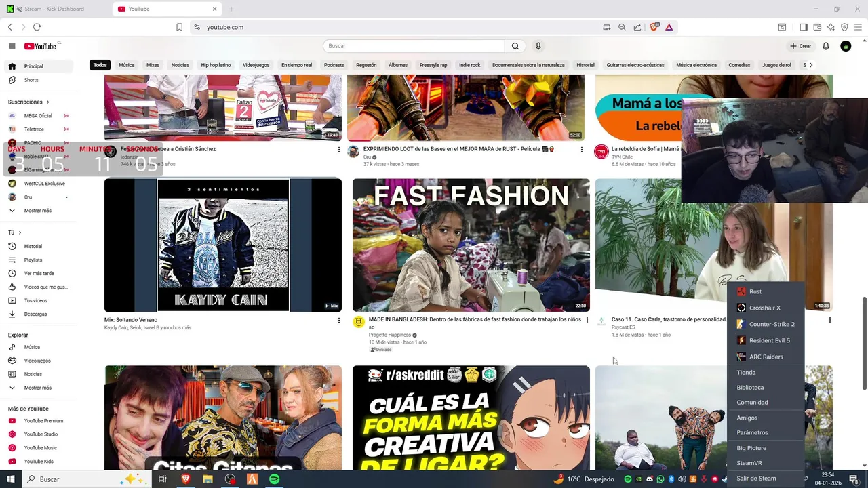868x488 pixels.
Task: Bookmark this page in the address bar
Action: pyautogui.click(x=179, y=27)
